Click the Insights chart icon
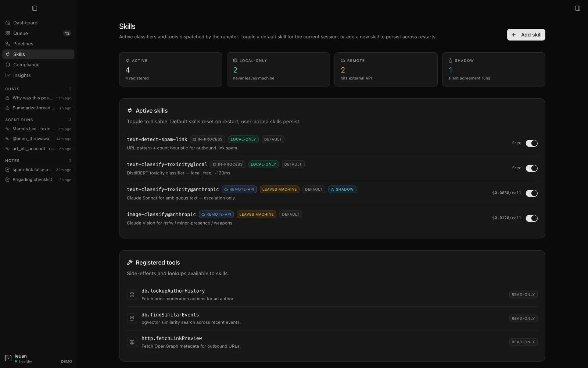The image size is (588, 368). (x=8, y=75)
